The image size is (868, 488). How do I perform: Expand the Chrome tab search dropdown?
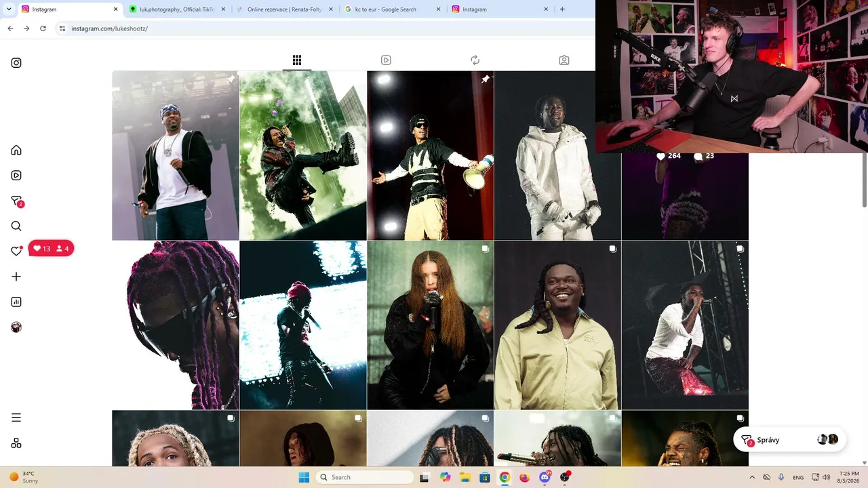[9, 9]
